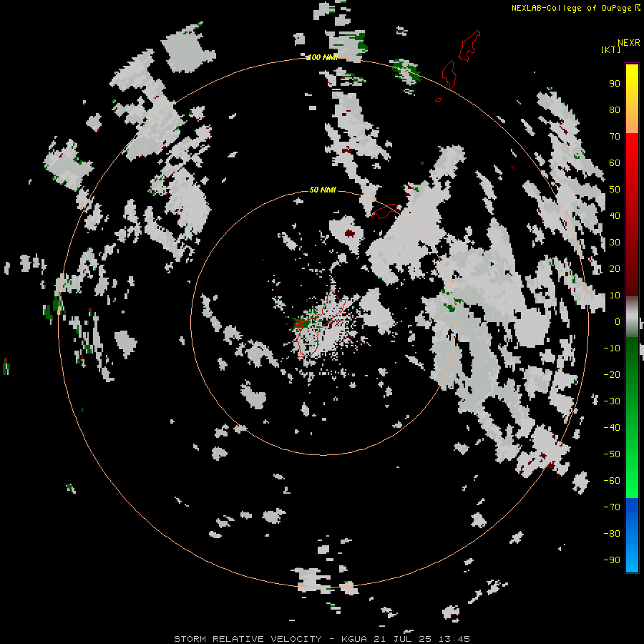Click the positive 10 scale value
Screen dimensions: 644x644
pyautogui.click(x=615, y=296)
